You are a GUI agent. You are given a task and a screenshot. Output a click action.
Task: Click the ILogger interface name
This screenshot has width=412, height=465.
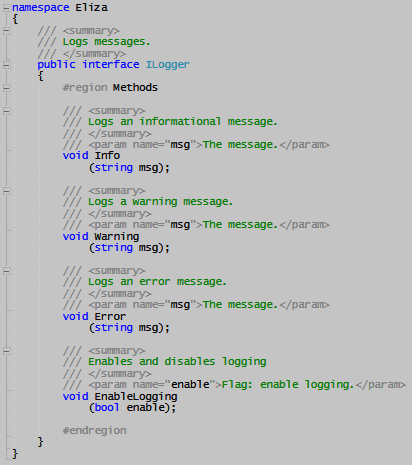coord(167,64)
